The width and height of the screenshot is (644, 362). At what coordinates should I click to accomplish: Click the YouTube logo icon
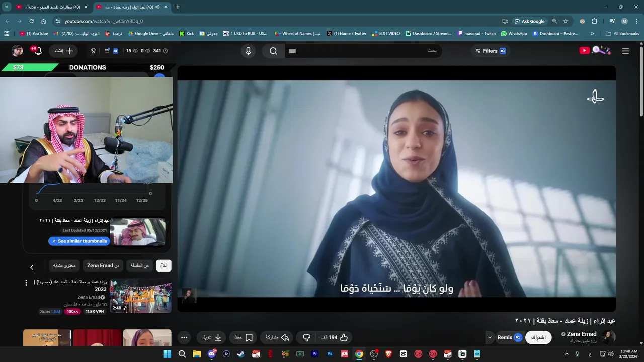(x=584, y=50)
